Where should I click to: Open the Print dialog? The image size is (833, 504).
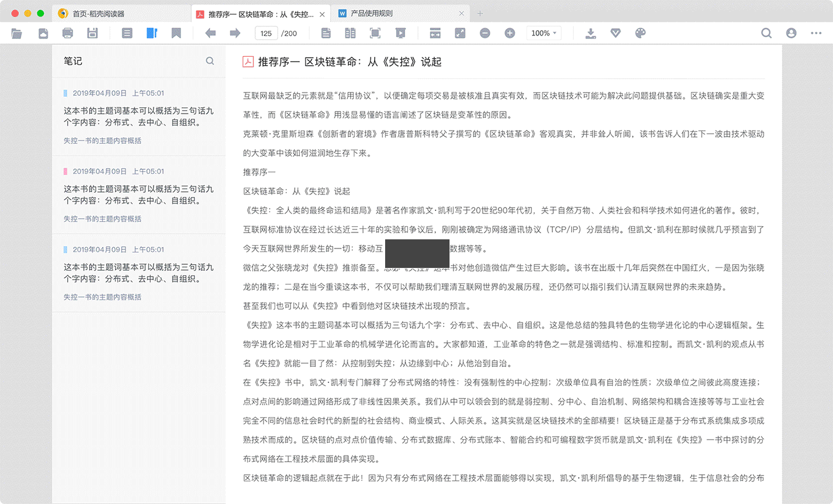click(x=68, y=33)
